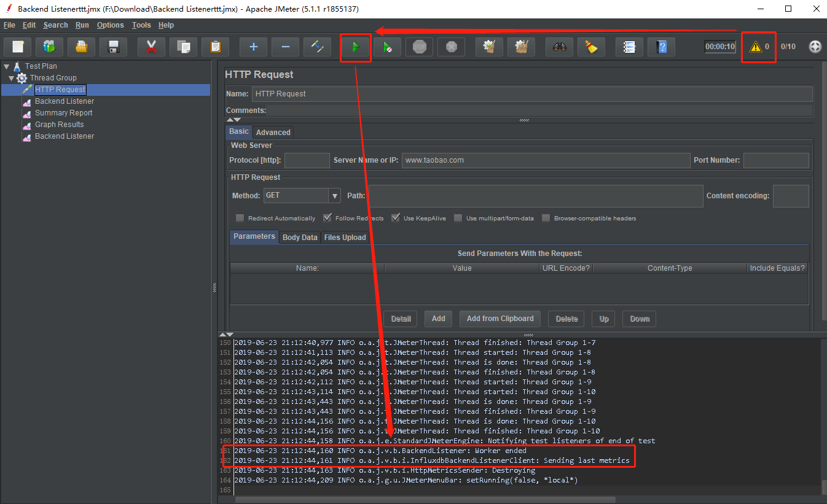Viewport: 827px width, 504px height.
Task: Copy the selected element via toolbar
Action: click(183, 47)
